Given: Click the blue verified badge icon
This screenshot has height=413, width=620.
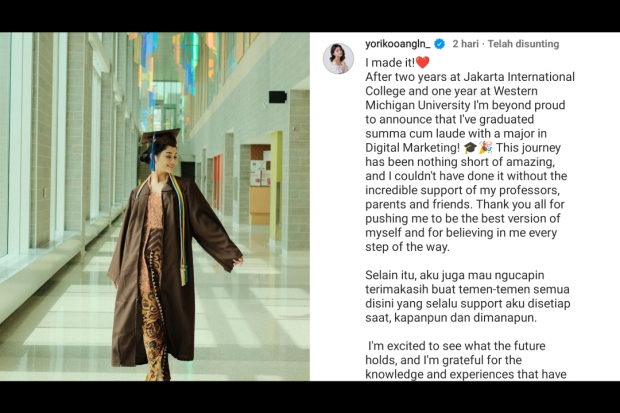Looking at the screenshot, I should [x=439, y=44].
